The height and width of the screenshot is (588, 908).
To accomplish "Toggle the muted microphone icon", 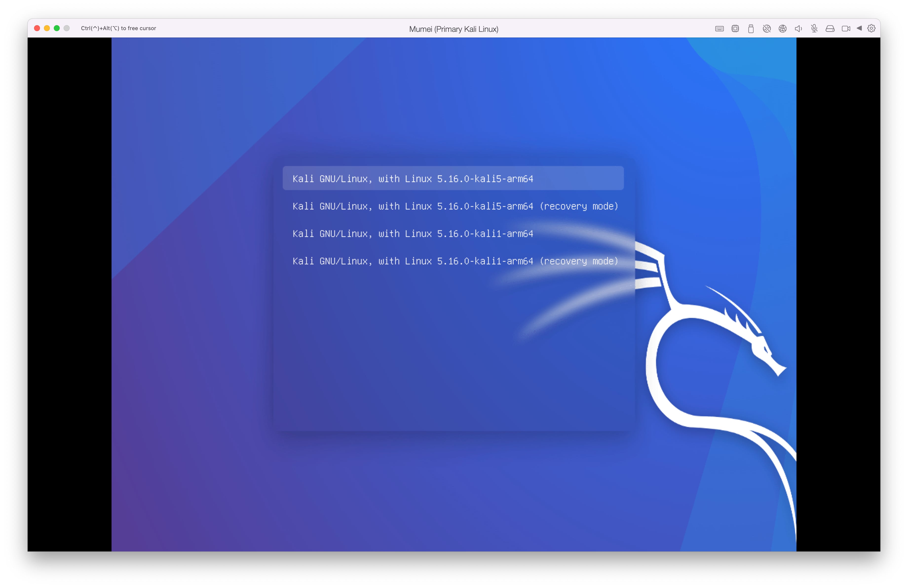I will [814, 29].
